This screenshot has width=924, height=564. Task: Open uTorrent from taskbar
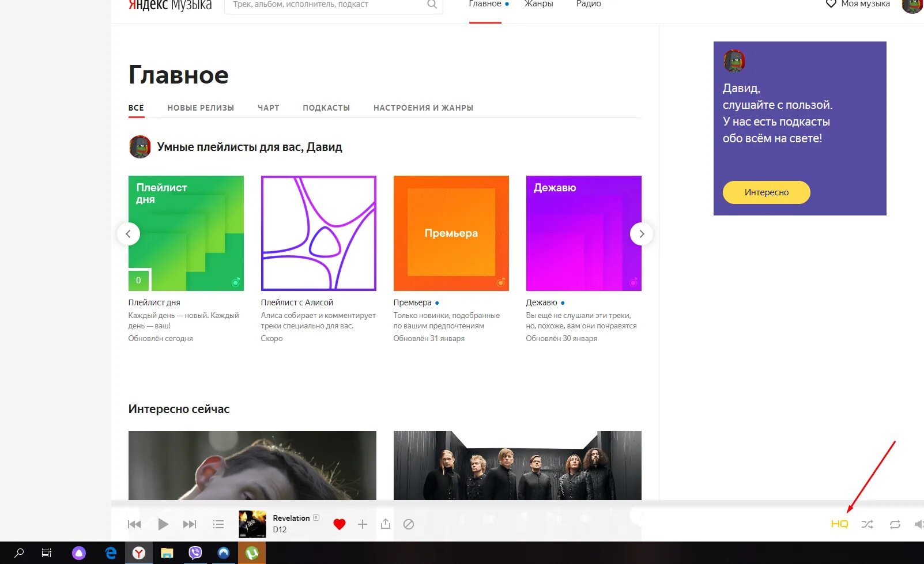[x=252, y=553]
